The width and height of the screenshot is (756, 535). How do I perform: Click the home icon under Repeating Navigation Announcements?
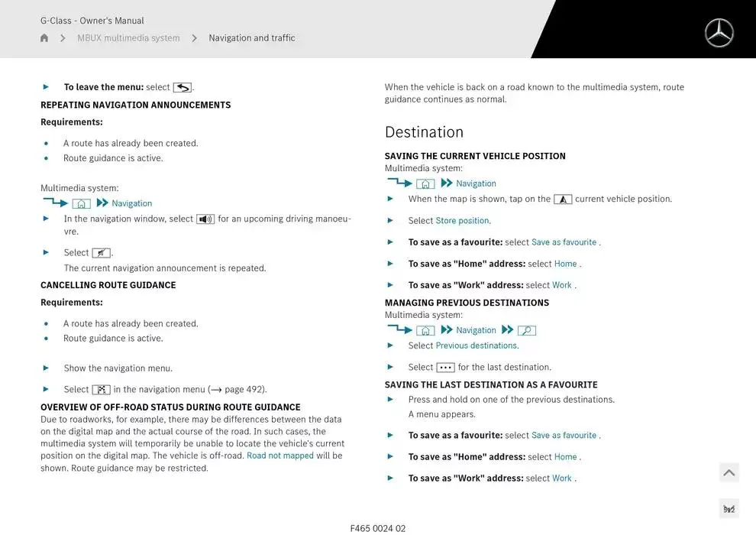tap(81, 204)
